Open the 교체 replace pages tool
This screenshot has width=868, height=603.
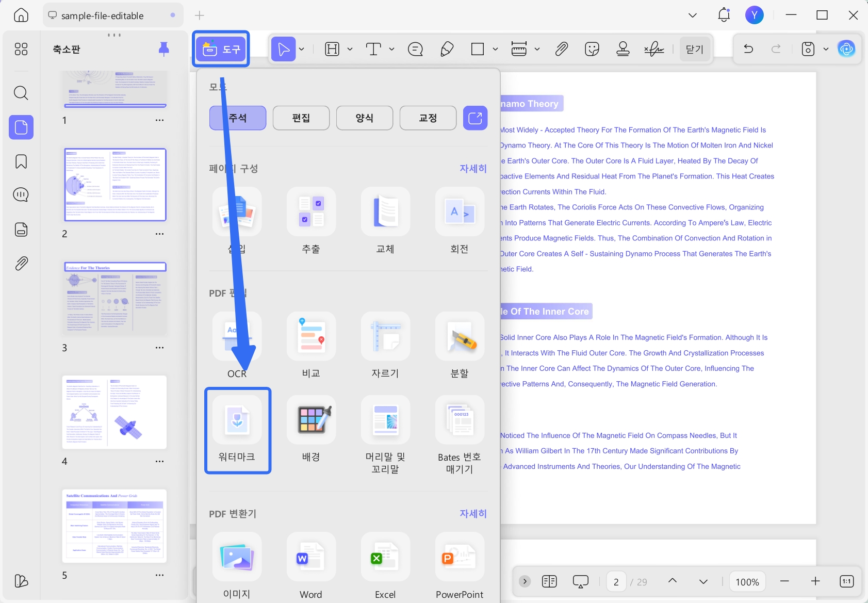[x=385, y=221]
